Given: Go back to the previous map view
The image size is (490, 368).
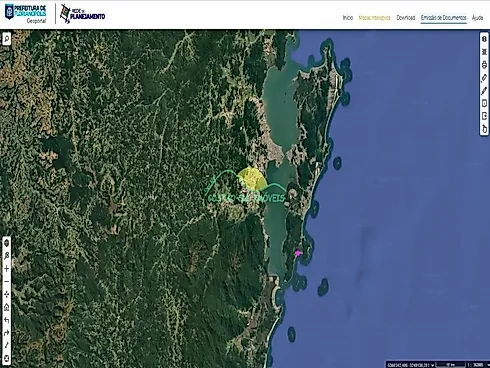Looking at the screenshot, I should coord(6,320).
